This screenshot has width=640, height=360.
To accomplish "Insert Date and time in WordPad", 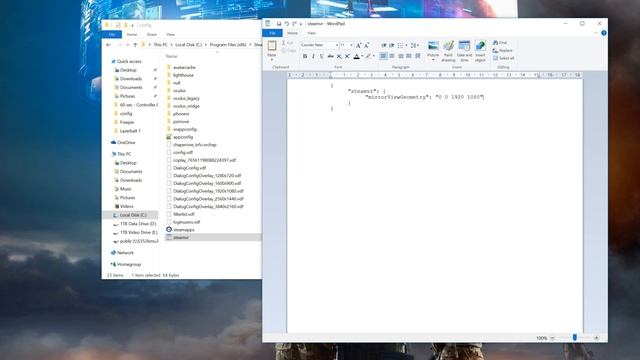I will click(x=464, y=51).
